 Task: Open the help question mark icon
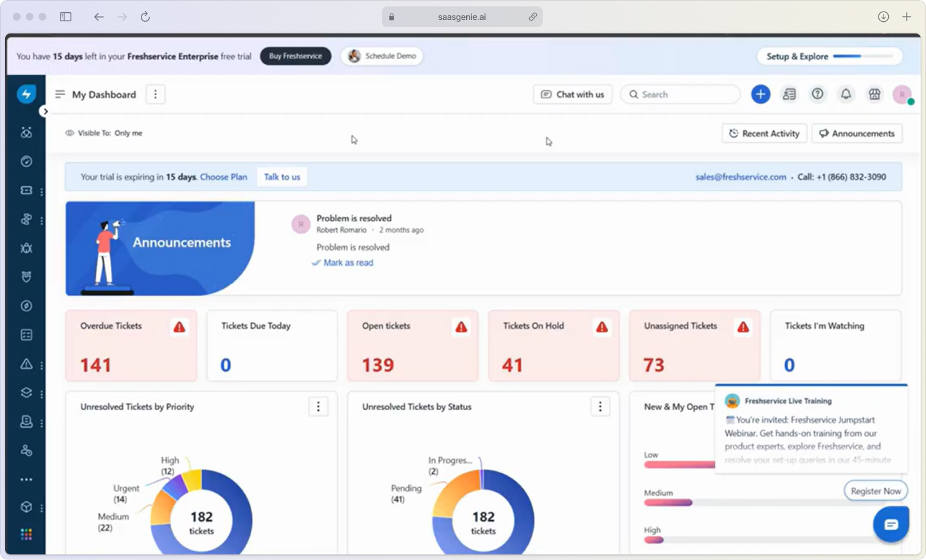(817, 95)
